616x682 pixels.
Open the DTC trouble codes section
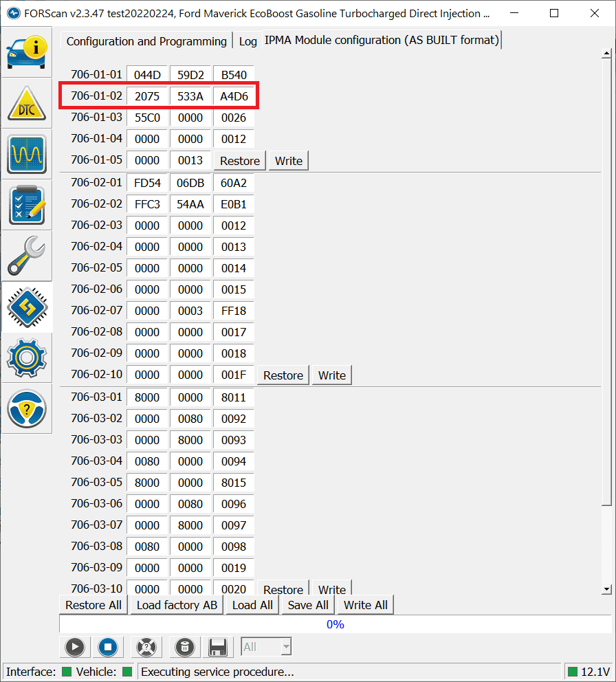pos(27,104)
